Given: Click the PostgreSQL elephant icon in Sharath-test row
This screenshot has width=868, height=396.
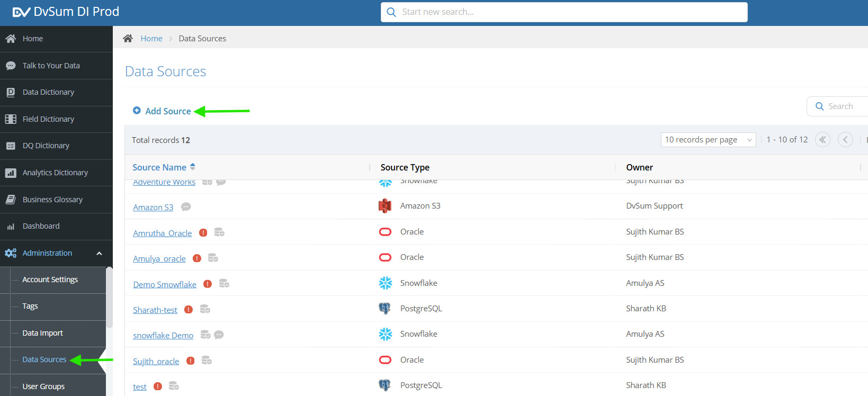Looking at the screenshot, I should click(385, 309).
